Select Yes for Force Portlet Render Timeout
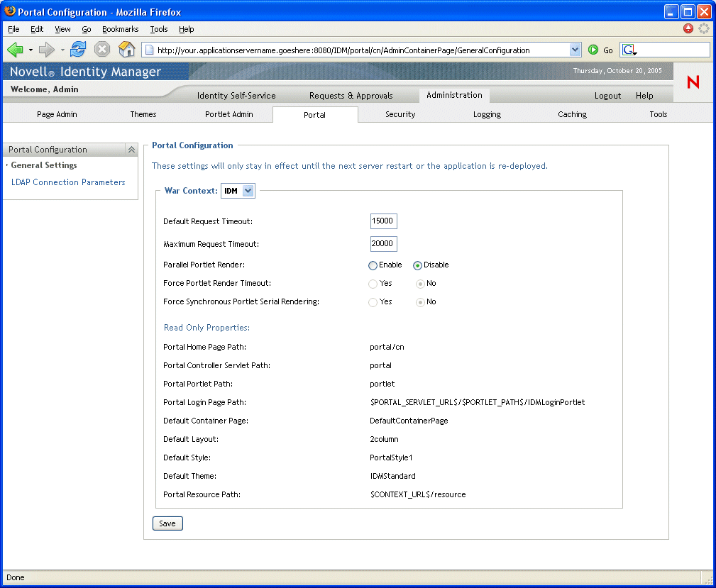Image resolution: width=716 pixels, height=588 pixels. click(373, 284)
